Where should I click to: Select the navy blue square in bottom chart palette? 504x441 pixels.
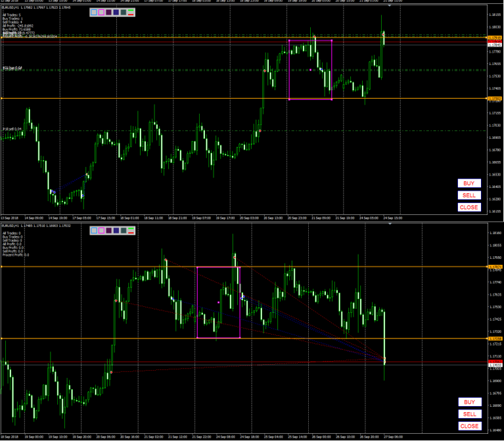(x=116, y=231)
